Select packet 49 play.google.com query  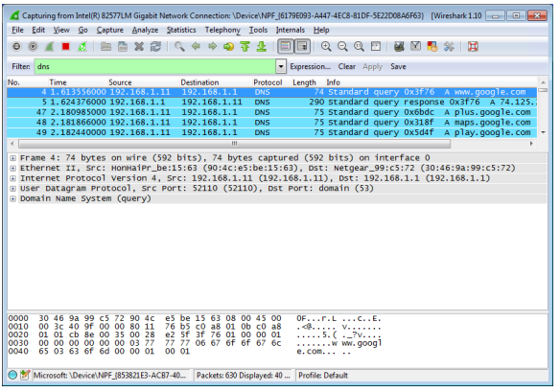coord(271,132)
